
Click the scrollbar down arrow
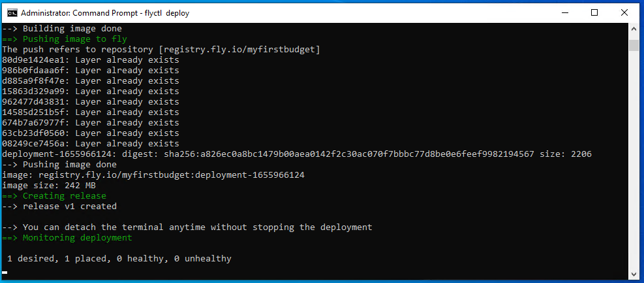coord(634,273)
